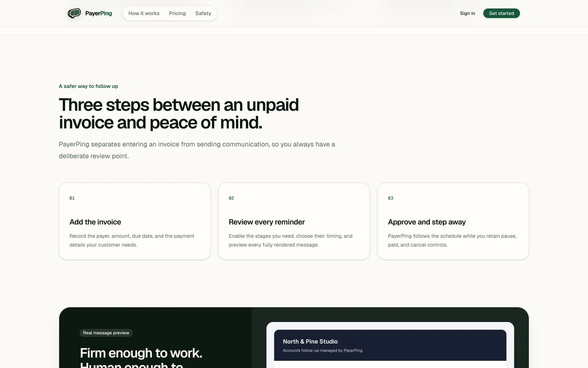Screen dimensions: 588x368
Task: Open the PayerPing brand name link
Action: pyautogui.click(x=98, y=13)
